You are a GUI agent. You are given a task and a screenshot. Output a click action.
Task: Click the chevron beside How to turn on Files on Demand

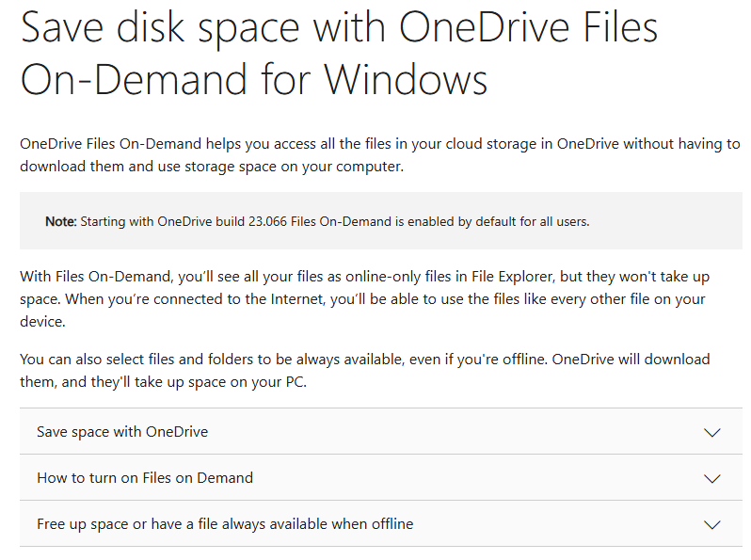[711, 478]
